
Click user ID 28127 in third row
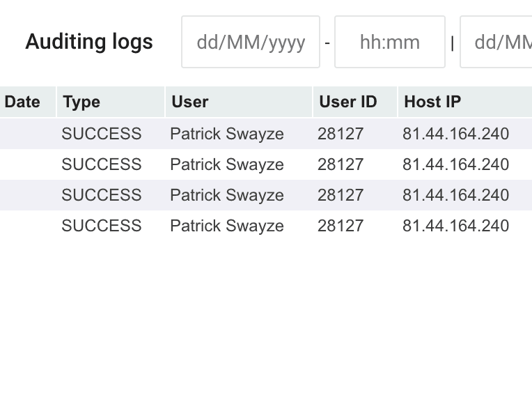tap(341, 195)
